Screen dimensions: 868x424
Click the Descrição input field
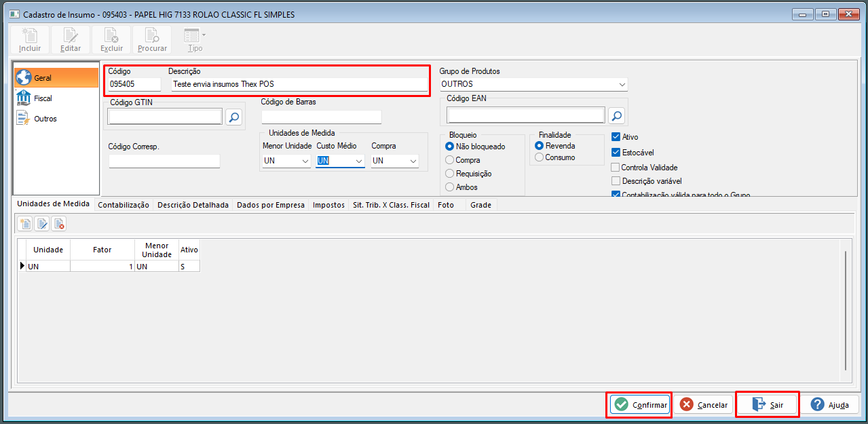[x=299, y=84]
